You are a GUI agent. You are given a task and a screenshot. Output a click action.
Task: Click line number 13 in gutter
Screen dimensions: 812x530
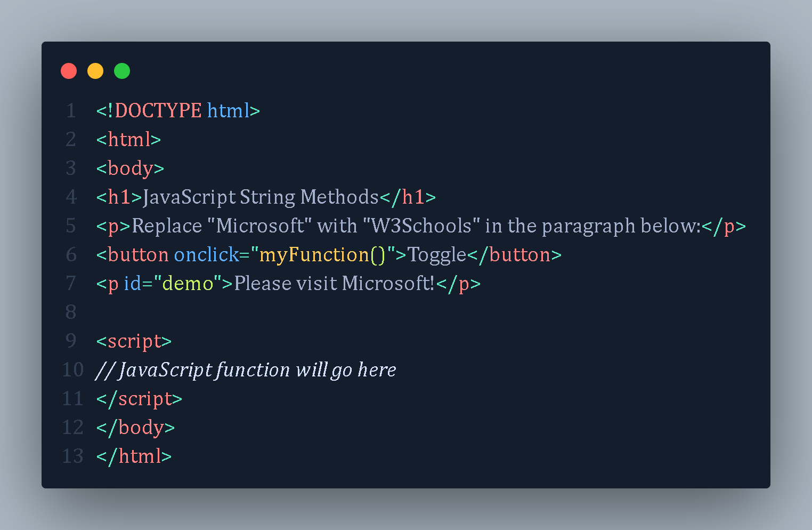pyautogui.click(x=73, y=456)
